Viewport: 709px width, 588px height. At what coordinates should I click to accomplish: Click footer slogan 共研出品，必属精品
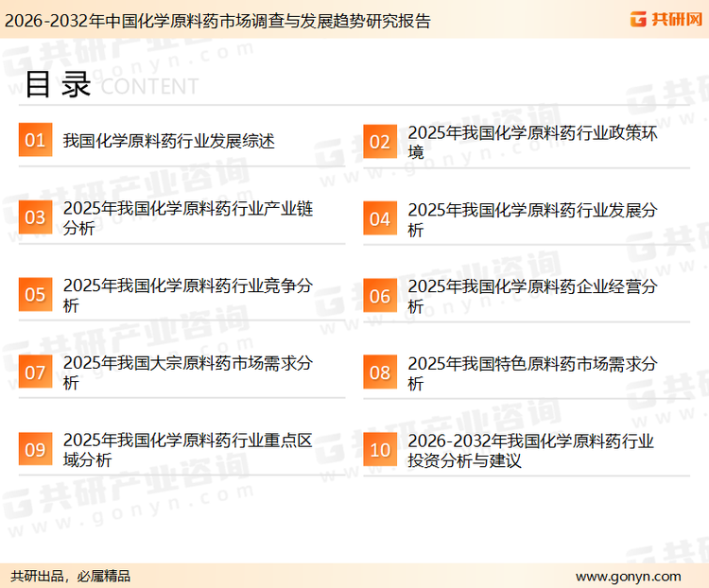coord(71,577)
